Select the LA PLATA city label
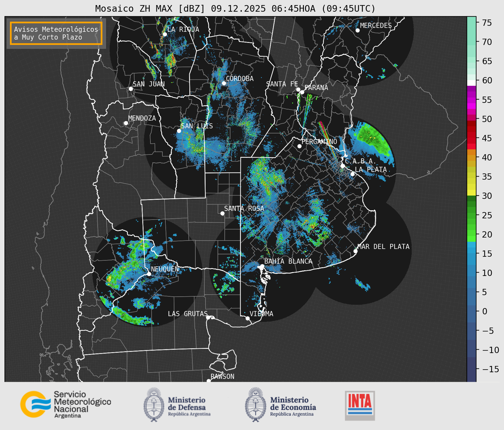 click(x=371, y=170)
